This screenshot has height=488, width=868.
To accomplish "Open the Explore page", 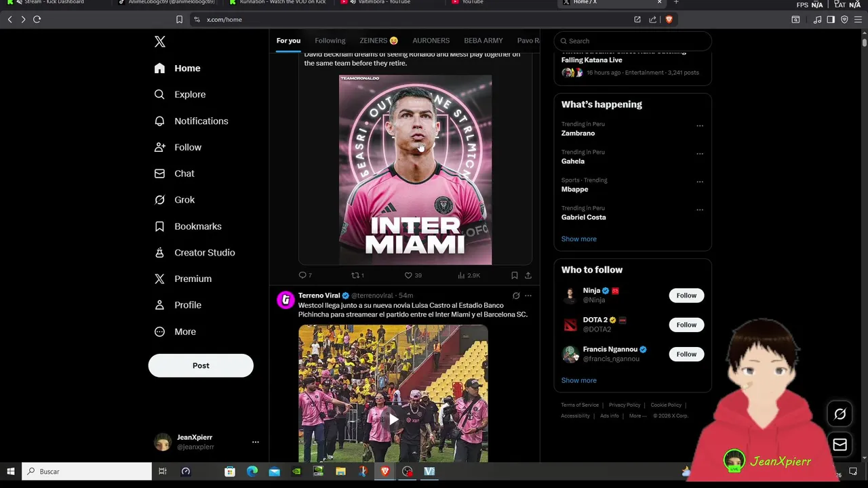I will click(x=180, y=95).
